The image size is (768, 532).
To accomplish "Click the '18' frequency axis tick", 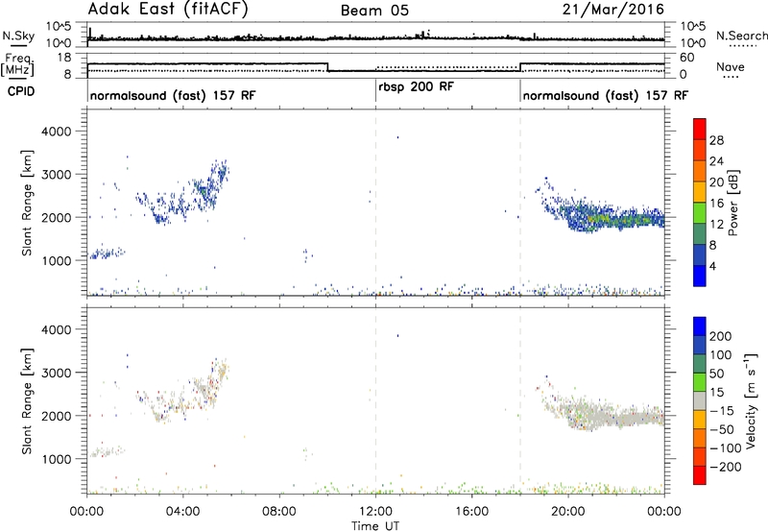I will pos(64,58).
